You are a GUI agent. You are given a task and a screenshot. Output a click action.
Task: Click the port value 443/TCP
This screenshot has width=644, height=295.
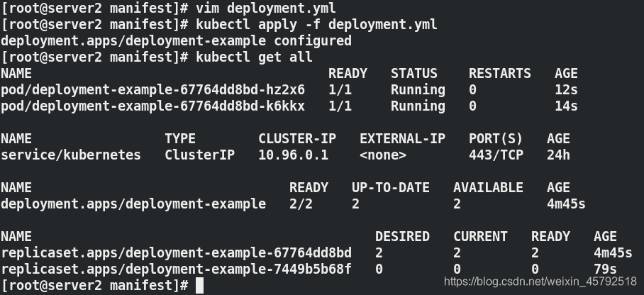point(496,155)
